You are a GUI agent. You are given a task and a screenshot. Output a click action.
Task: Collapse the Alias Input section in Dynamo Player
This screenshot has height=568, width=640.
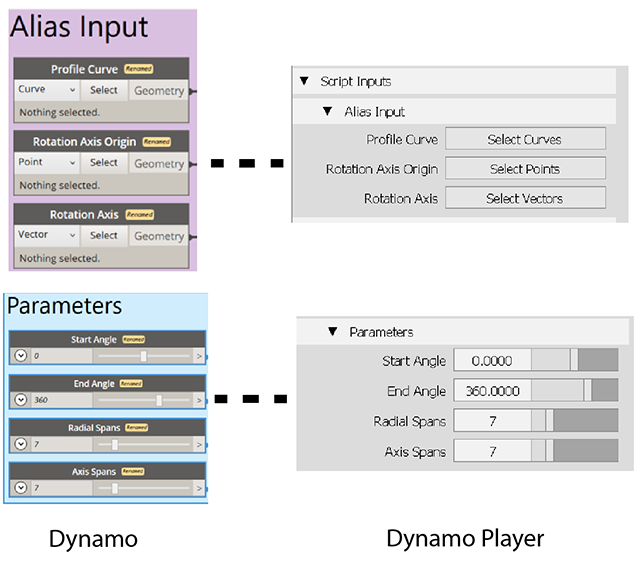coord(327,111)
